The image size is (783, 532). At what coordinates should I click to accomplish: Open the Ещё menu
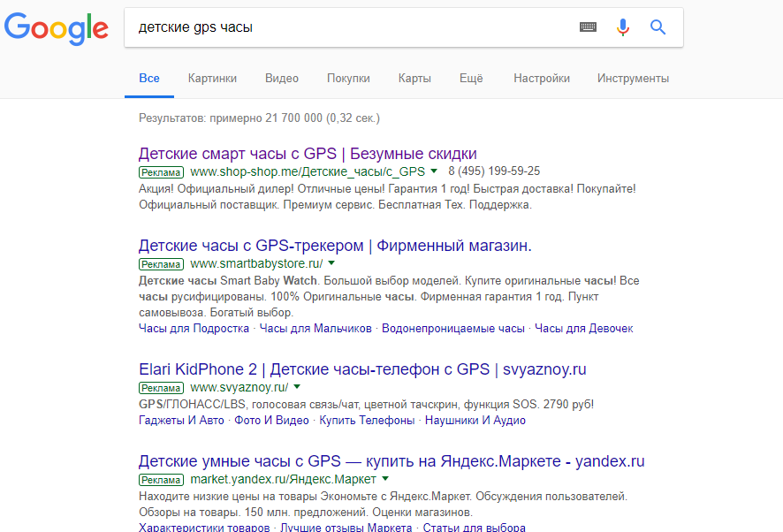click(471, 79)
